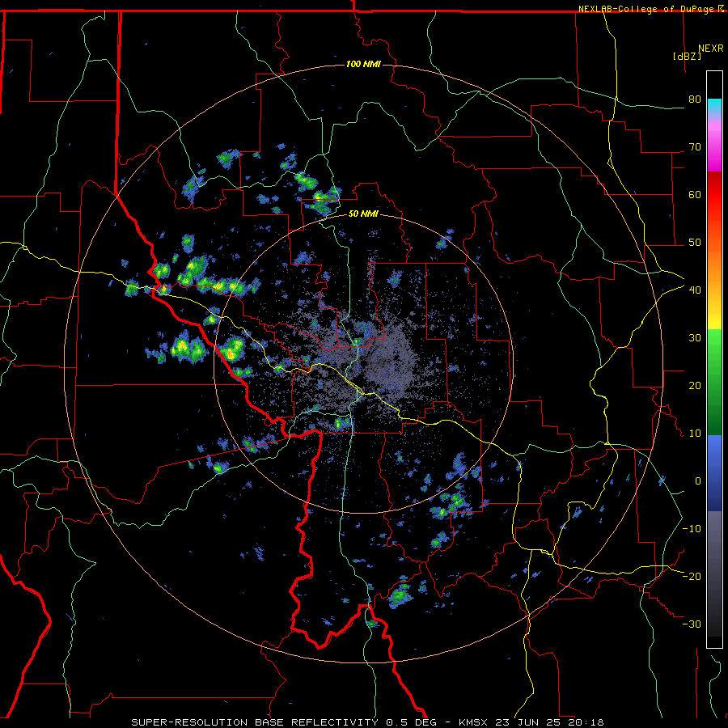Click the "0.5 DEG" elevation angle text
728x728 pixels.
(412, 722)
